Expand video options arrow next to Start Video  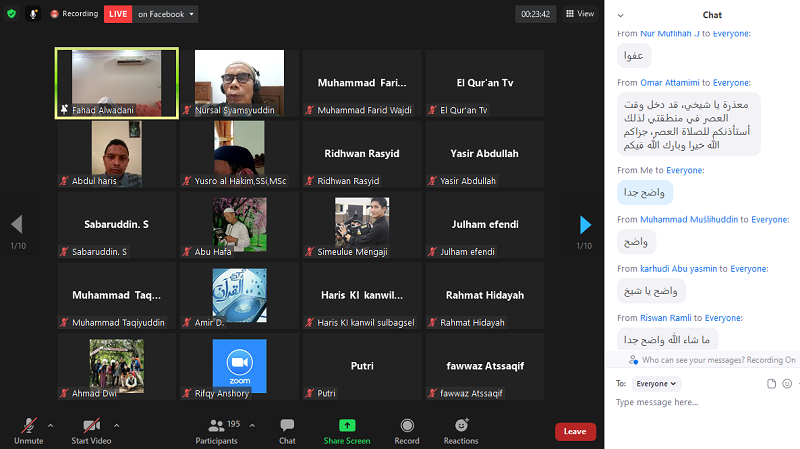[x=117, y=425]
